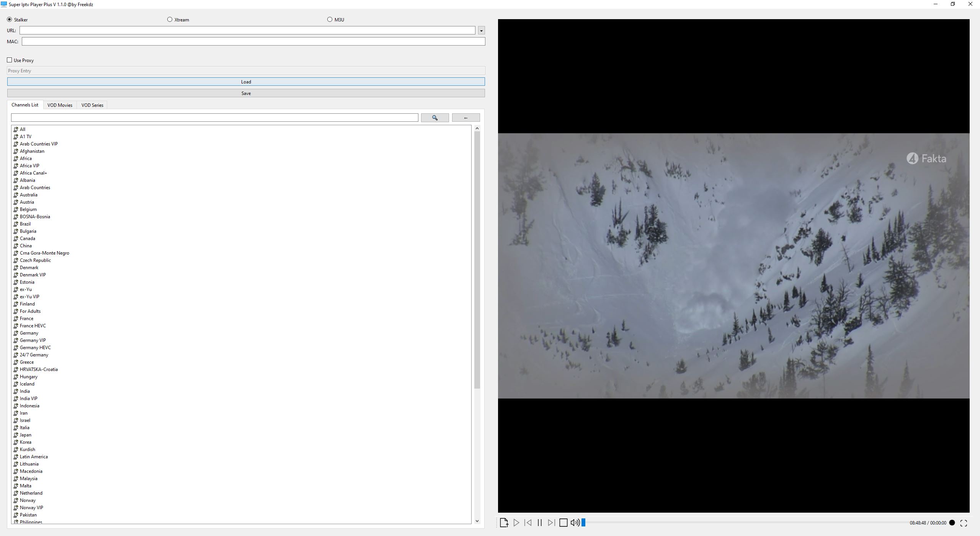The height and width of the screenshot is (536, 980).
Task: Click the open file icon in player
Action: (x=504, y=523)
